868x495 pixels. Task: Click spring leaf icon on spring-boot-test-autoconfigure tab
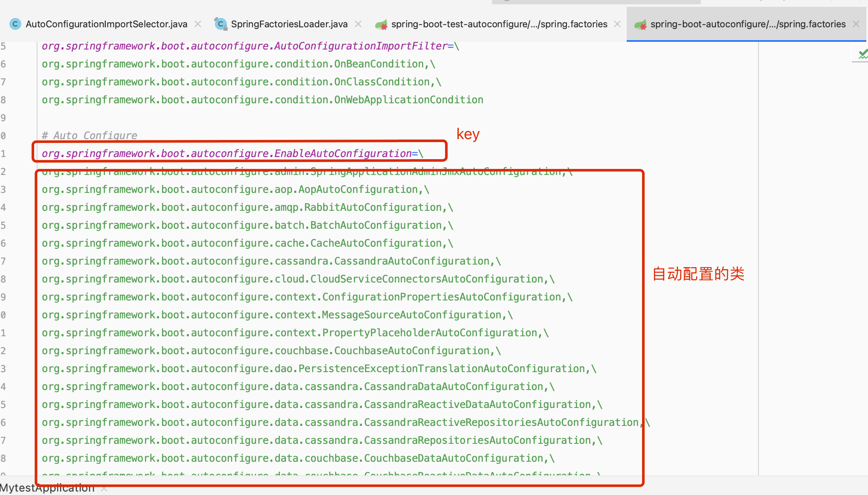pos(381,25)
